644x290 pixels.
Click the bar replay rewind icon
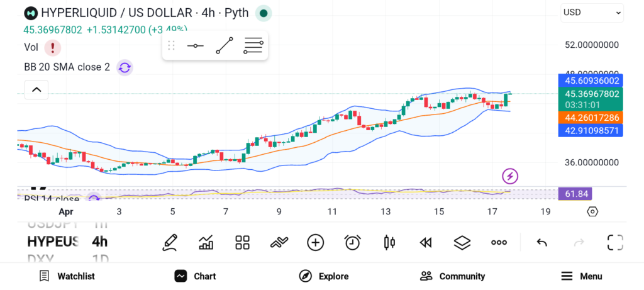pyautogui.click(x=426, y=242)
